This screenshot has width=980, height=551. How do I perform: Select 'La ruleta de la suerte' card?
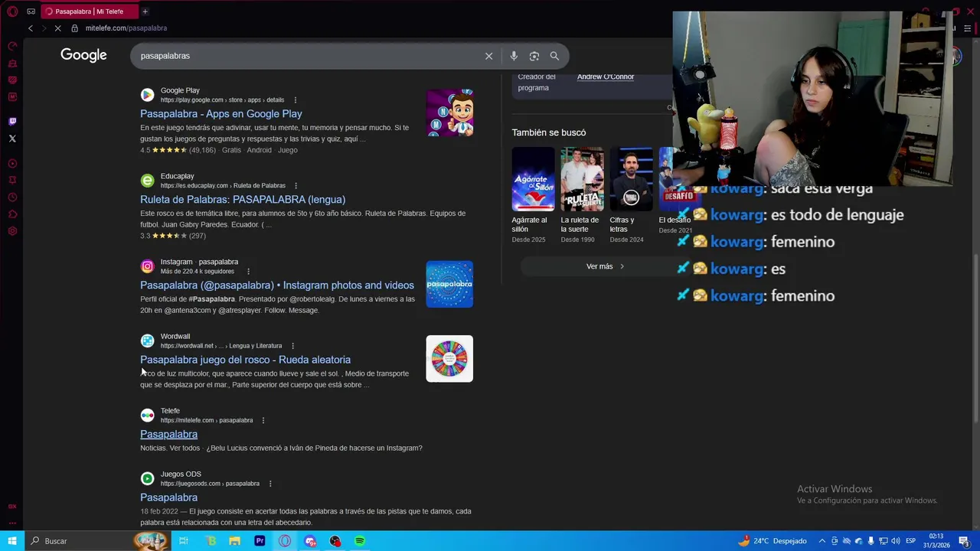tap(582, 195)
